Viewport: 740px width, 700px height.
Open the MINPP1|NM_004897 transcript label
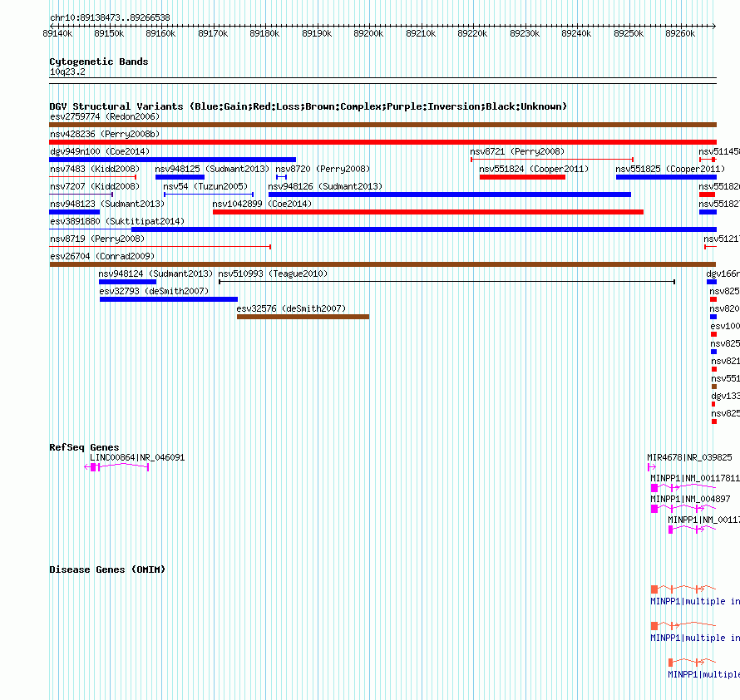690,499
